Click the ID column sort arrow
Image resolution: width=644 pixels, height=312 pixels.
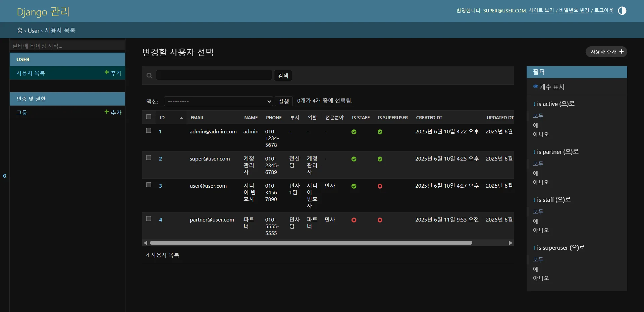[181, 118]
